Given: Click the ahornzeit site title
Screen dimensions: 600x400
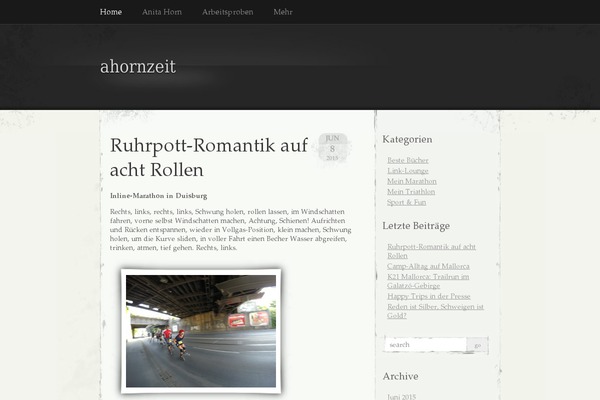Looking at the screenshot, I should [138, 67].
